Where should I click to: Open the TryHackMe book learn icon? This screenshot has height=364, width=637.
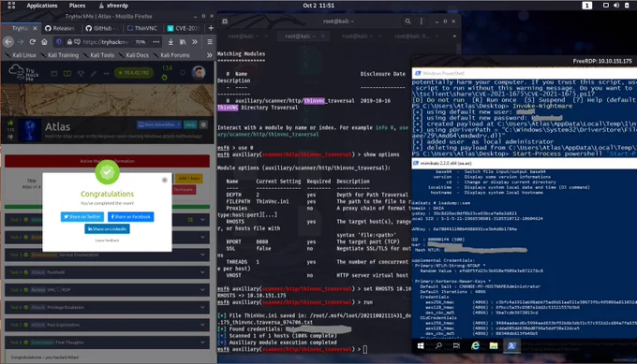67,73
